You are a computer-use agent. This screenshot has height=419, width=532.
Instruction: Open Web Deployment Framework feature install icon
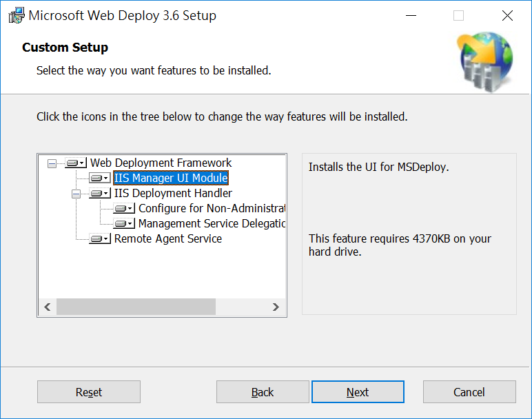[76, 163]
